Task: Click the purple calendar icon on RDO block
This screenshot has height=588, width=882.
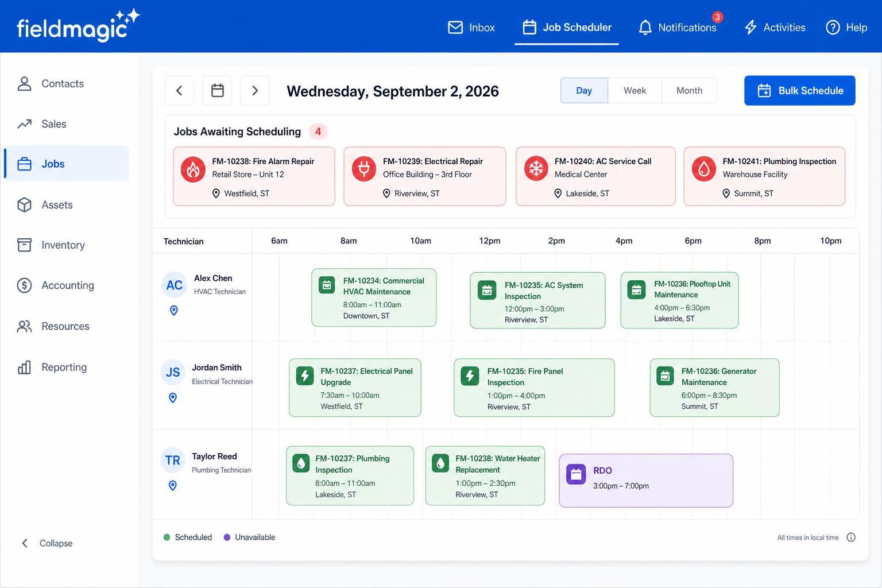Action: pos(576,474)
